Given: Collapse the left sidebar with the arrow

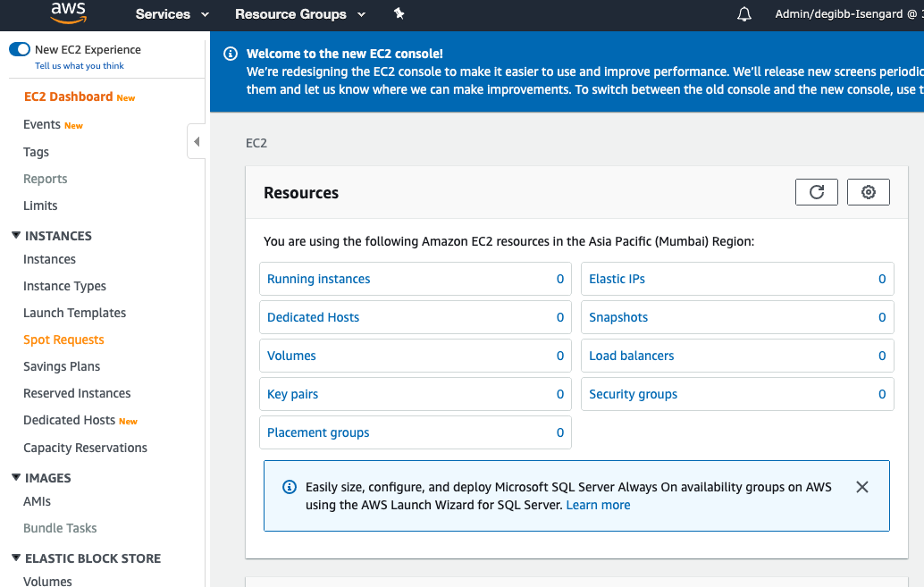Looking at the screenshot, I should (197, 141).
